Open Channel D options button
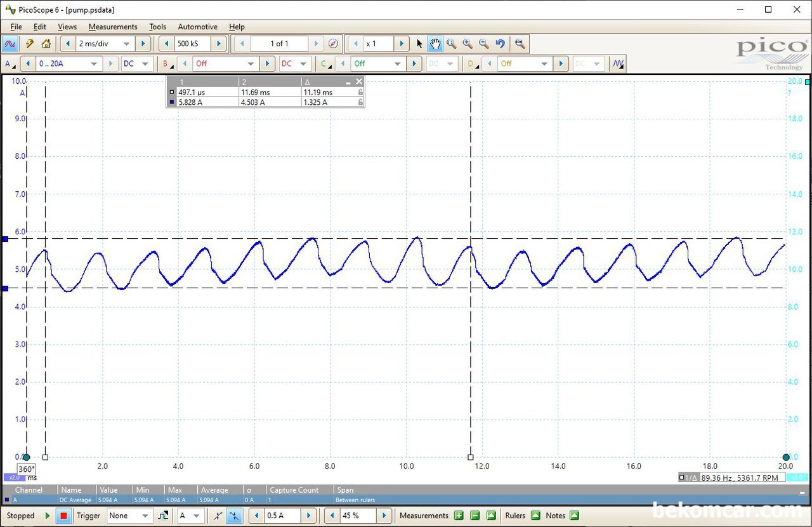The height and width of the screenshot is (527, 812). tap(473, 63)
